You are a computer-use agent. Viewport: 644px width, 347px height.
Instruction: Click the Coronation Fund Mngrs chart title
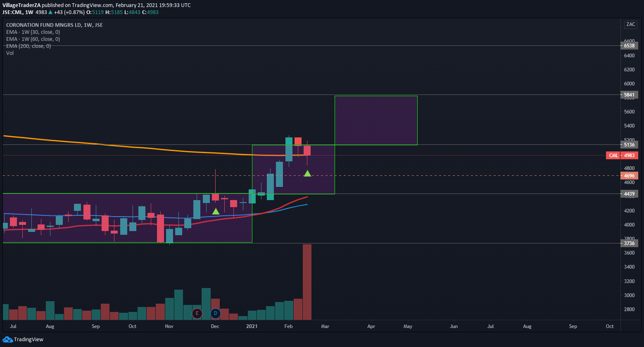pos(54,25)
